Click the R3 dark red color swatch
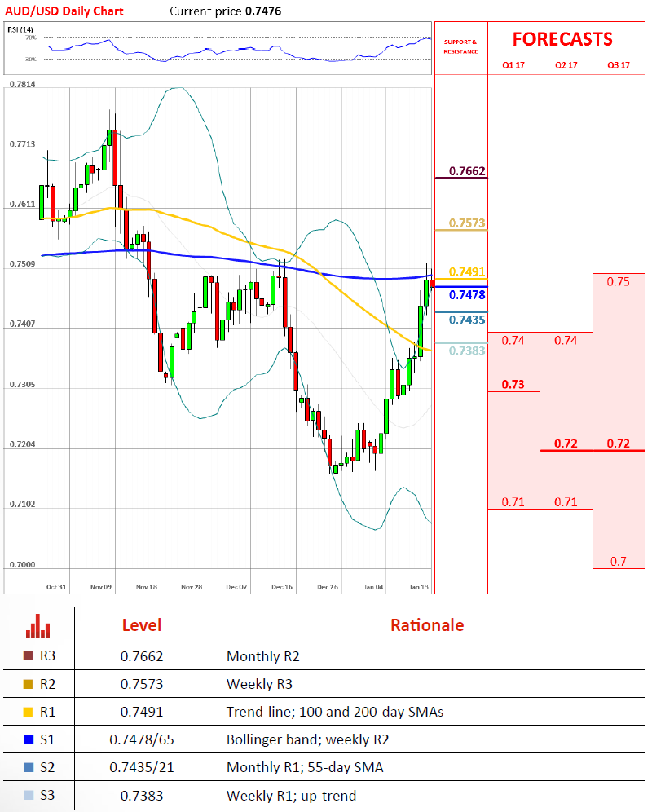The image size is (652, 812). [29, 655]
